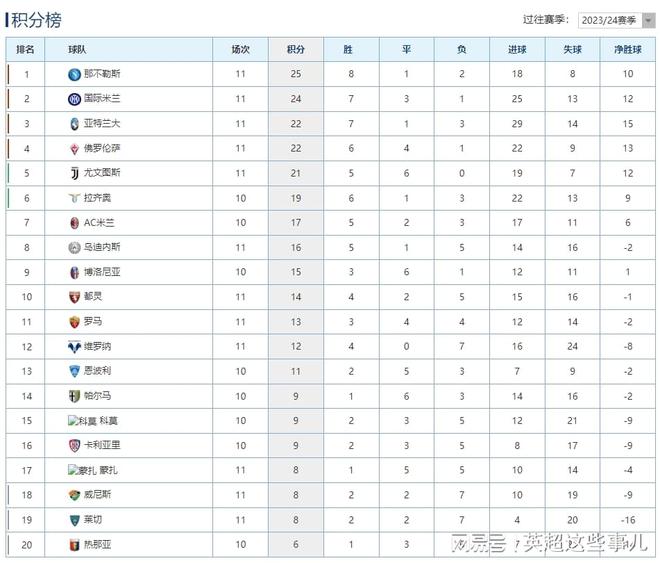
Task: Click the Genoa club crest icon
Action: click(75, 545)
